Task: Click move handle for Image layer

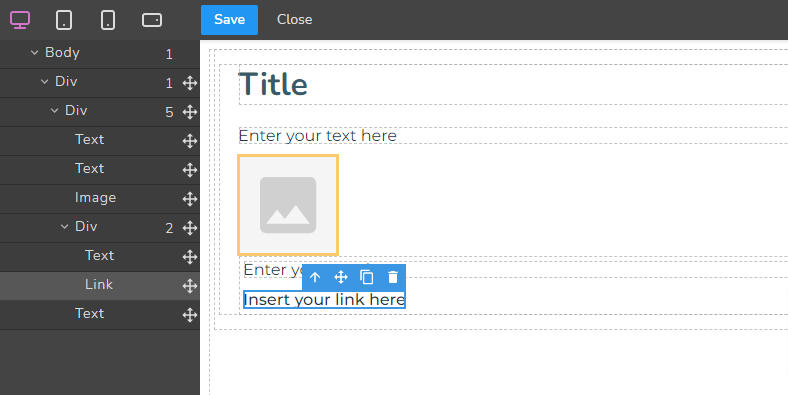Action: point(189,199)
